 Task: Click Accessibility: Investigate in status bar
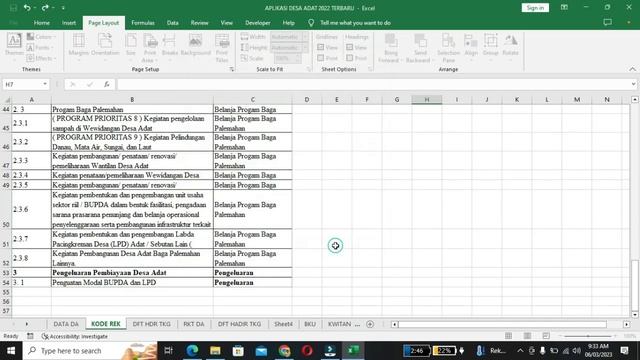tap(75, 336)
